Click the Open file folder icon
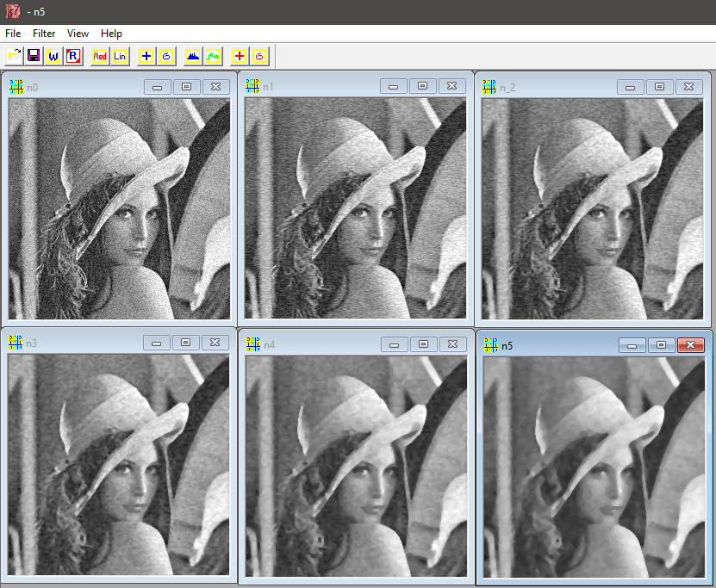The width and height of the screenshot is (716, 588). tap(14, 56)
